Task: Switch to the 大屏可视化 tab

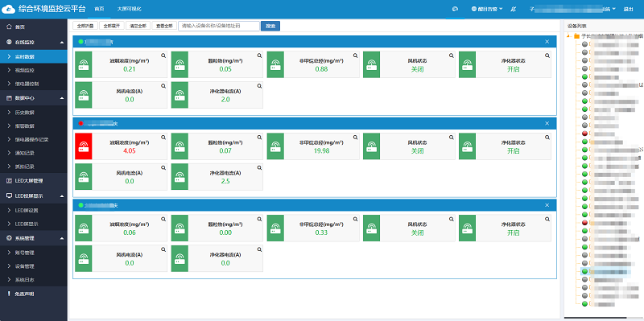Action: 129,9
